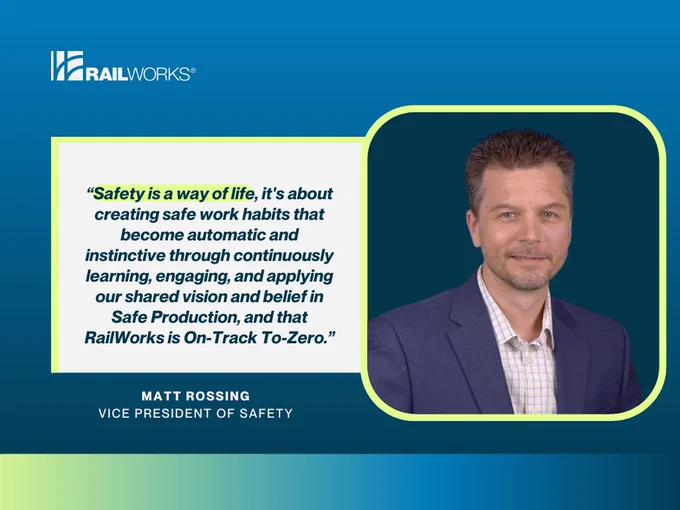Image resolution: width=680 pixels, height=510 pixels.
Task: Click the line "our shared vision and belief in"
Action: click(209, 297)
